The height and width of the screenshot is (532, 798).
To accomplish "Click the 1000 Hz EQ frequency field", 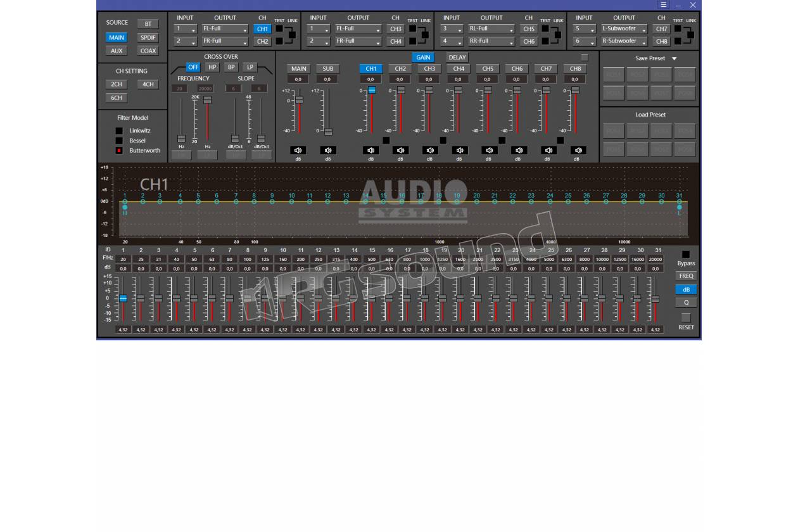I will pyautogui.click(x=424, y=259).
